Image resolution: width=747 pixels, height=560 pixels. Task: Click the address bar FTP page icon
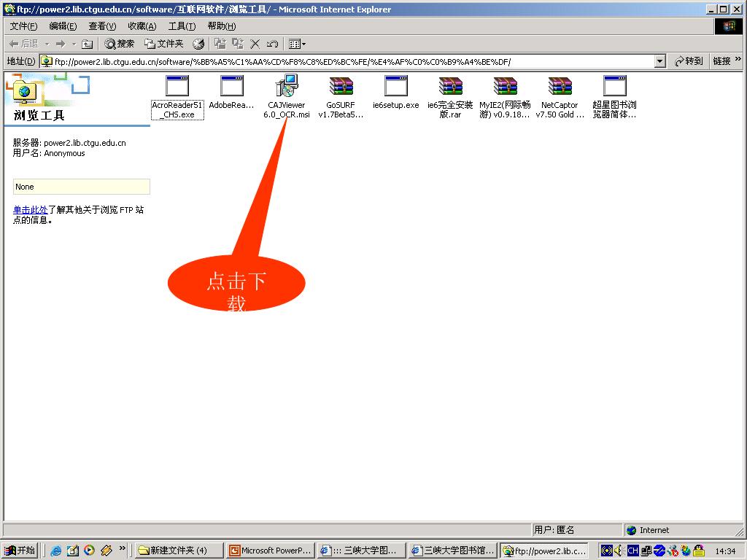pos(47,61)
